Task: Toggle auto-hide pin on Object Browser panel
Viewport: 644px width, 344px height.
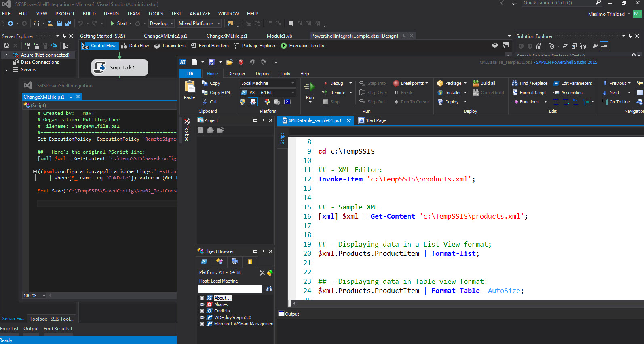Action: click(x=263, y=251)
